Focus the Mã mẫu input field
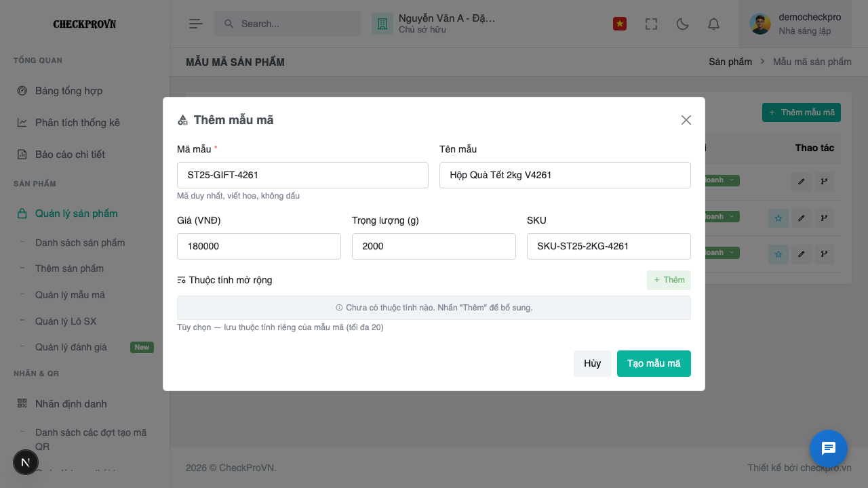This screenshot has width=868, height=488. tap(302, 175)
